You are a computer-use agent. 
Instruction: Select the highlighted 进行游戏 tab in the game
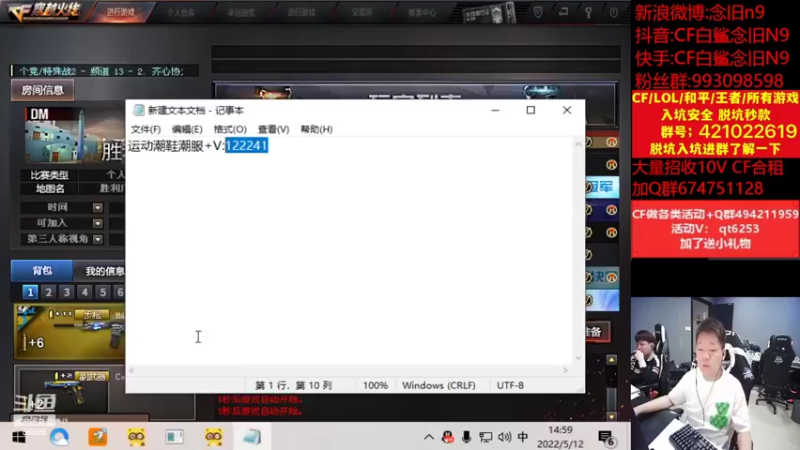121,12
